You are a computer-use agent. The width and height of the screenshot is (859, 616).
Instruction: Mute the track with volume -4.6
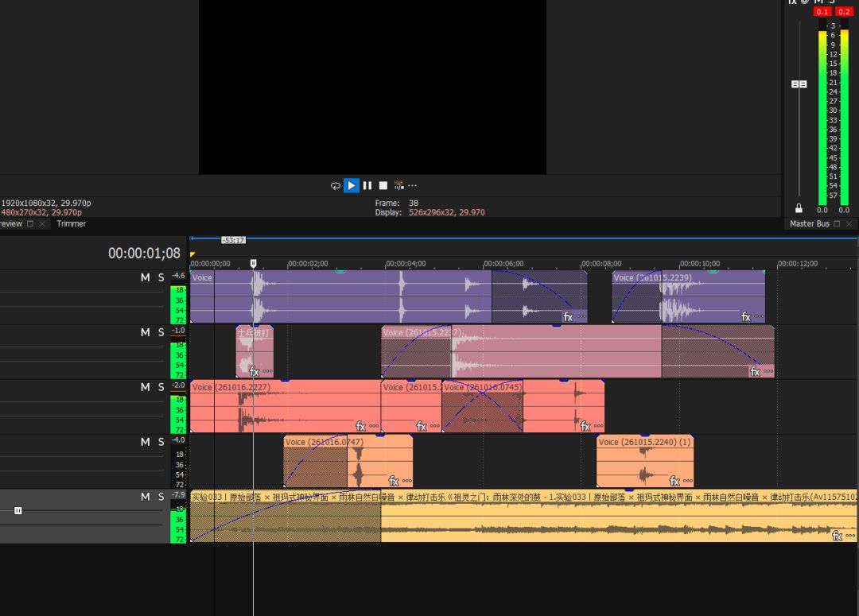[146, 277]
